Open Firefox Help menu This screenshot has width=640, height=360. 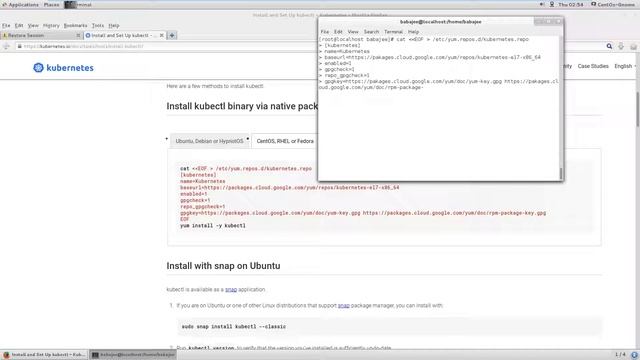114,25
